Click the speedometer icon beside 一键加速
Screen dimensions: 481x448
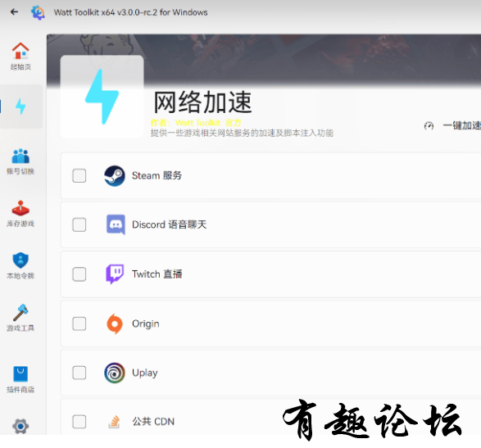pyautogui.click(x=429, y=125)
